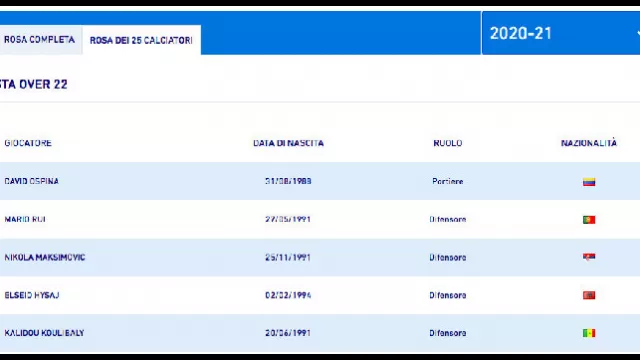Open David Ospina player link
This screenshot has height=360, width=640.
click(31, 181)
